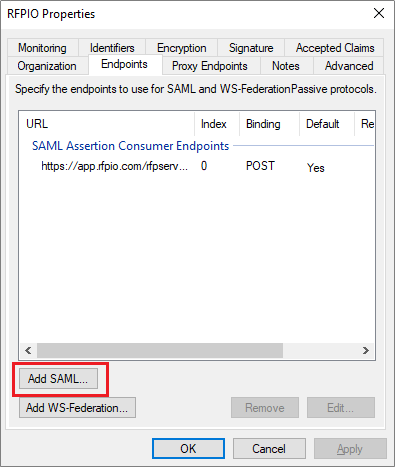
Task: Open the Signature tab
Action: 251,48
